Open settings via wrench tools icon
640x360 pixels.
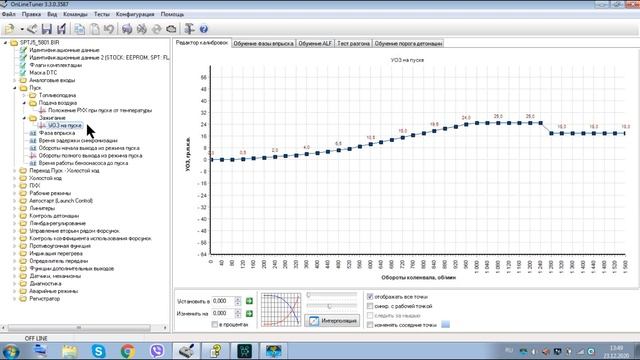point(189,29)
